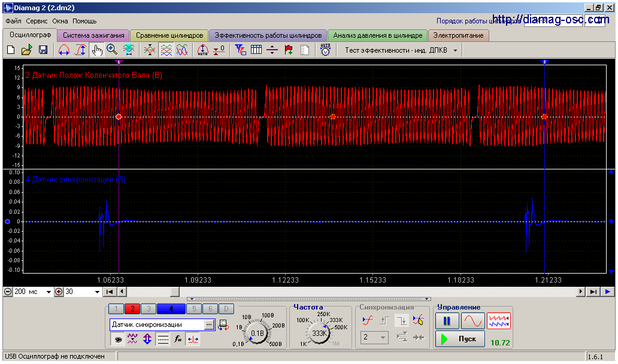Step the timeline scroll left
Viewport: 618px width, 364px height.
click(122, 292)
